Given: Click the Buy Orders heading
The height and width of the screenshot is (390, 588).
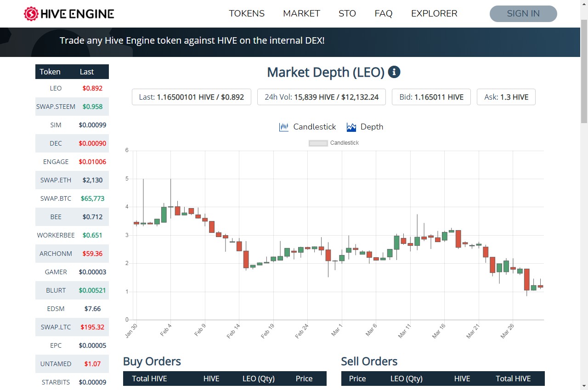Looking at the screenshot, I should pyautogui.click(x=152, y=362).
